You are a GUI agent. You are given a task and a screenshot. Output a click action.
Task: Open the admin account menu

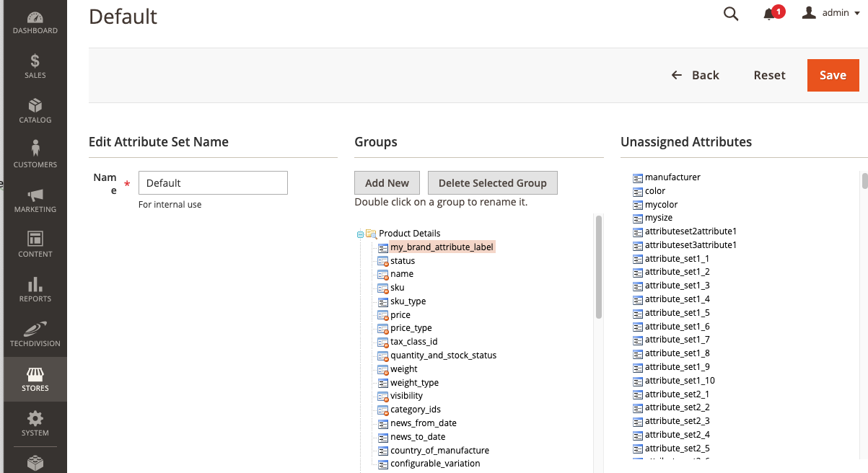(831, 13)
